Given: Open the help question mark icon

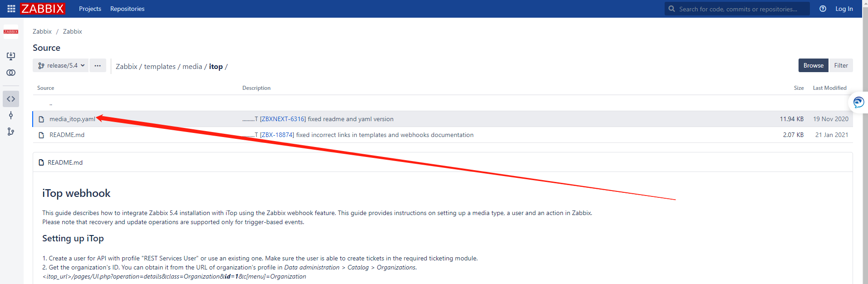Looking at the screenshot, I should coord(823,9).
